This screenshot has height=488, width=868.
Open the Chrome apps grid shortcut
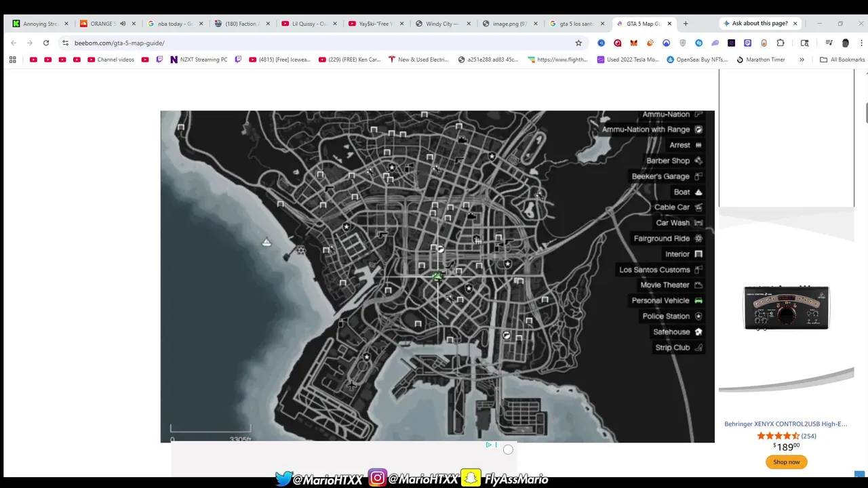[12, 60]
